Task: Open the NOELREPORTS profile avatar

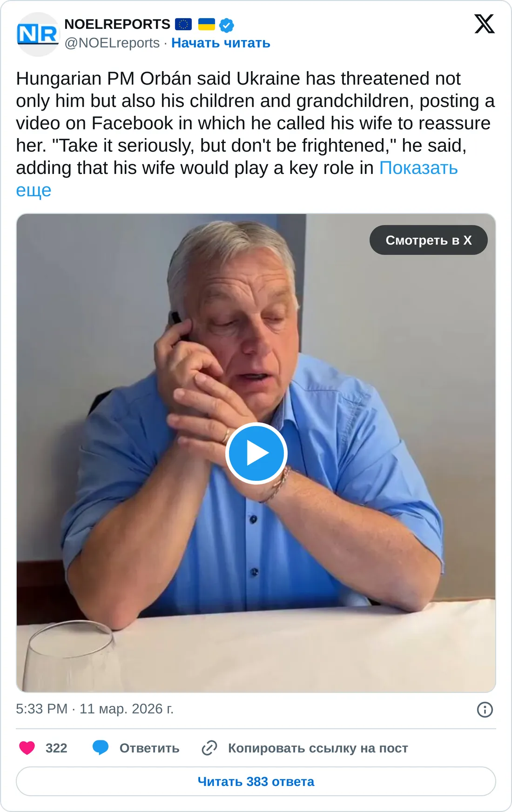Action: (x=38, y=34)
